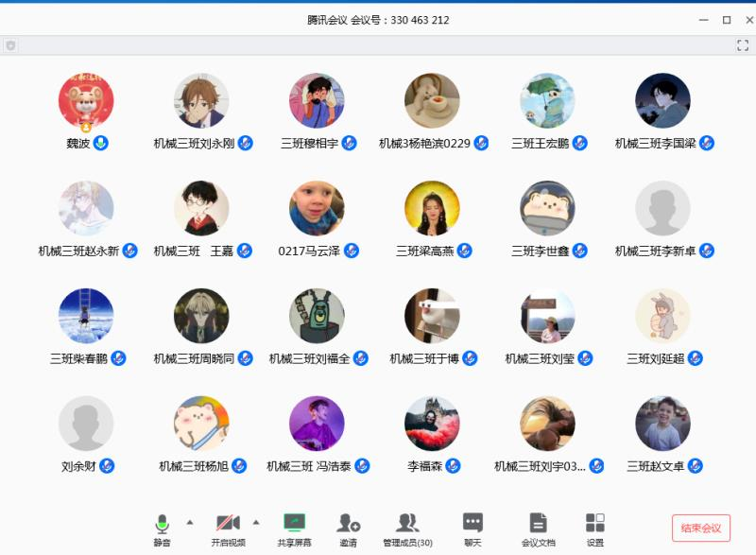Enter full screen with top-right expand icon

[743, 45]
